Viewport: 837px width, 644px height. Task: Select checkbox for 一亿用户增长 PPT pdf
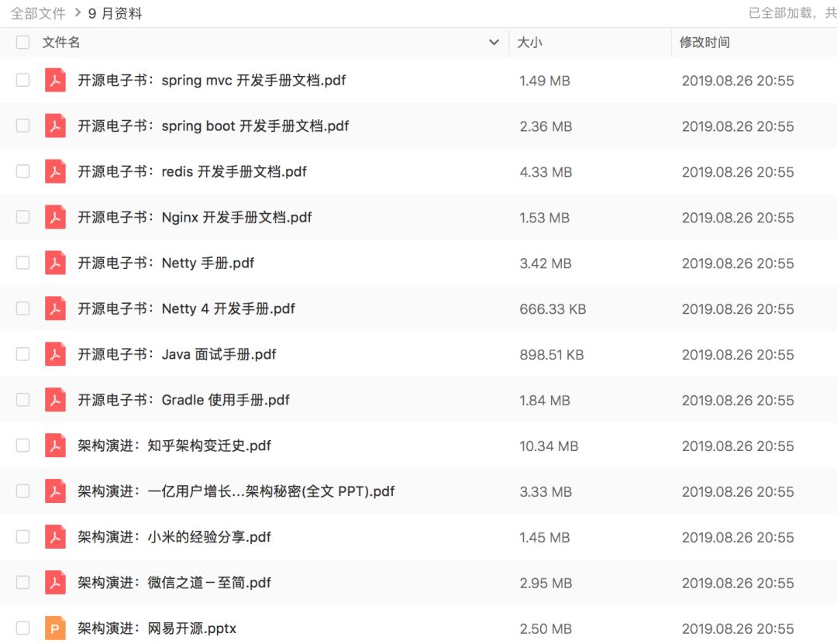pos(23,491)
